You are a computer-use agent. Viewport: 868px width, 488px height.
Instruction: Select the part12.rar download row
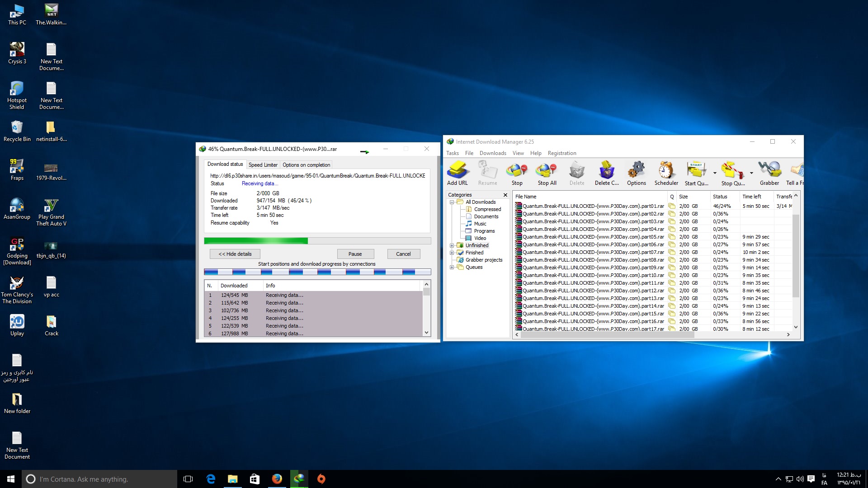point(653,291)
